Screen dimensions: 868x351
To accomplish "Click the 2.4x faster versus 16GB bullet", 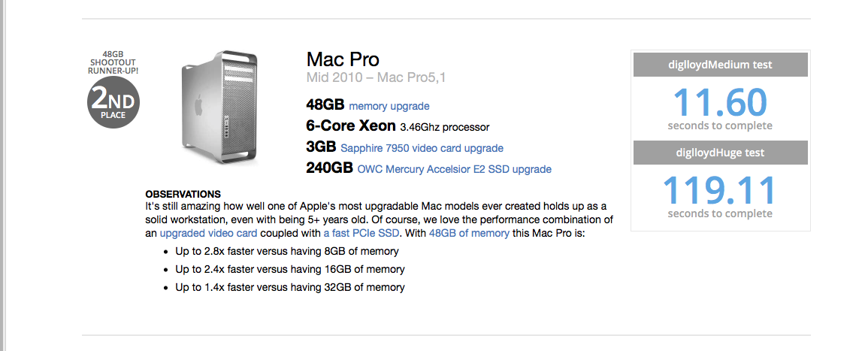I will click(290, 270).
